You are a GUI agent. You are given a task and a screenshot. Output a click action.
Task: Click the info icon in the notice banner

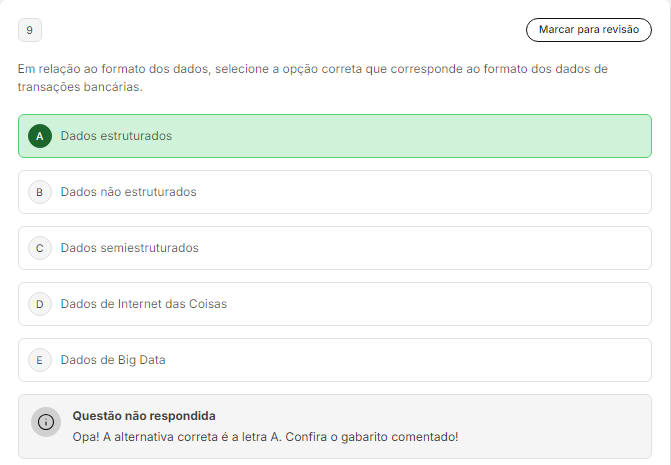pos(46,422)
